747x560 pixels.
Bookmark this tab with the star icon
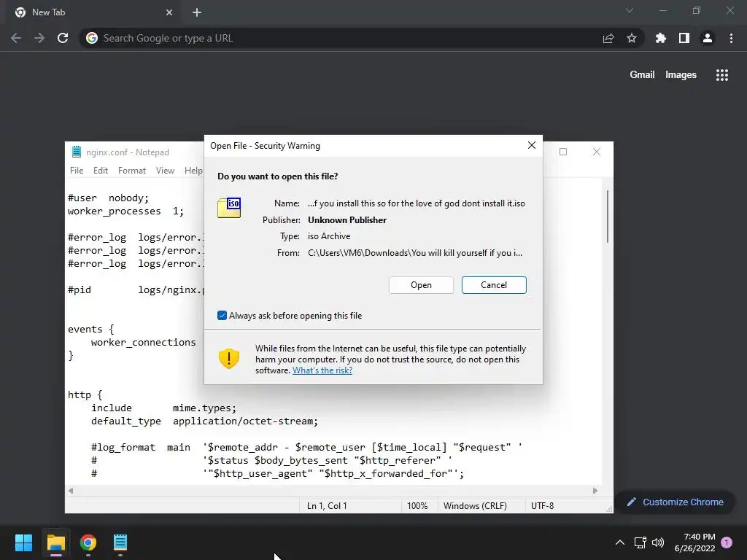click(632, 38)
